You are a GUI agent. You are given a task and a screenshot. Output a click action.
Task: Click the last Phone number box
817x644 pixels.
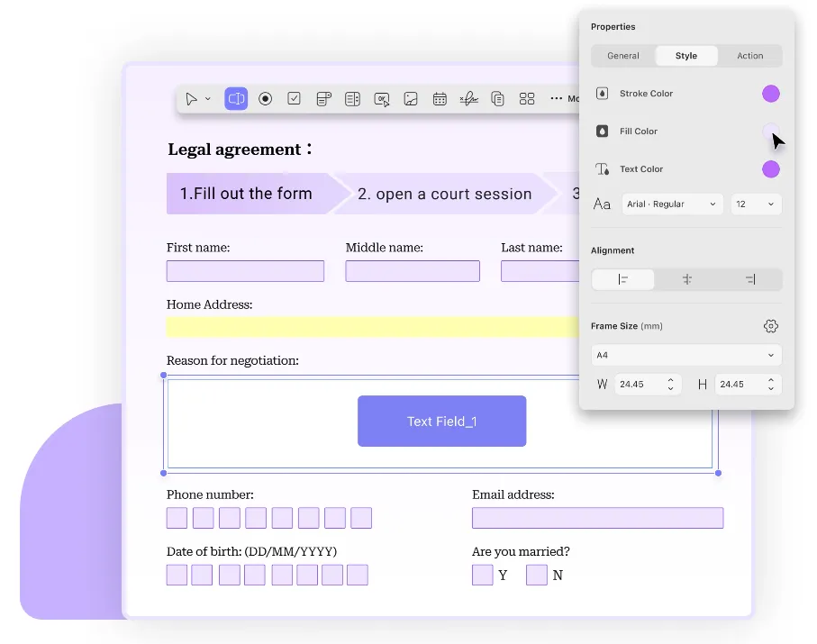click(x=361, y=518)
